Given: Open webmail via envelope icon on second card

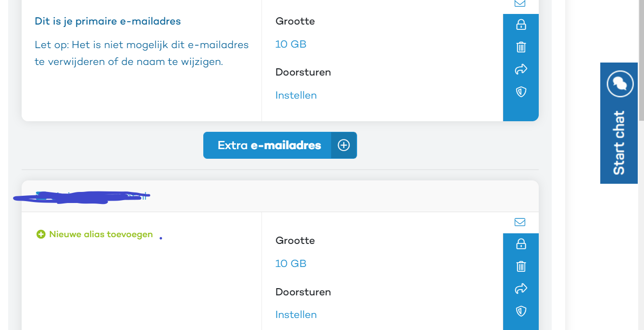Looking at the screenshot, I should 520,222.
